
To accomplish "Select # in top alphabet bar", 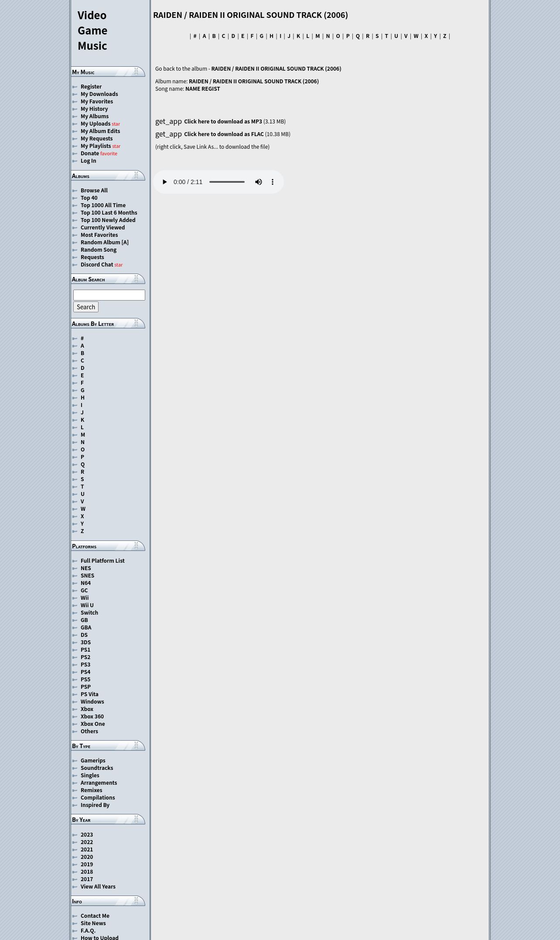I will [x=195, y=36].
